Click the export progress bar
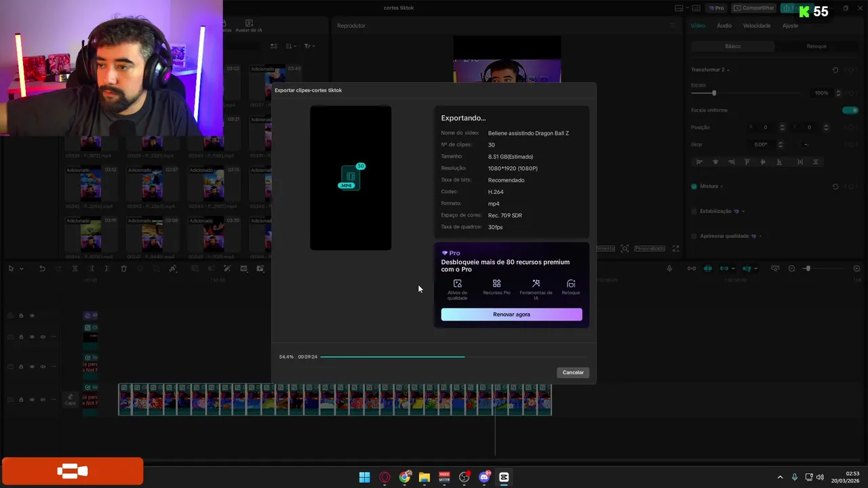Image resolution: width=868 pixels, height=488 pixels. pyautogui.click(x=453, y=357)
